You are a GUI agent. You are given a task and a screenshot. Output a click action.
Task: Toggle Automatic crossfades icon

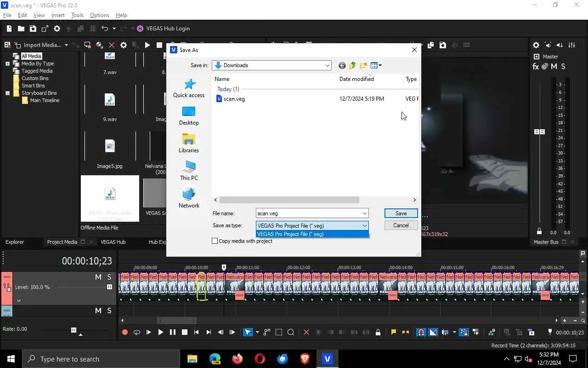pyautogui.click(x=433, y=332)
